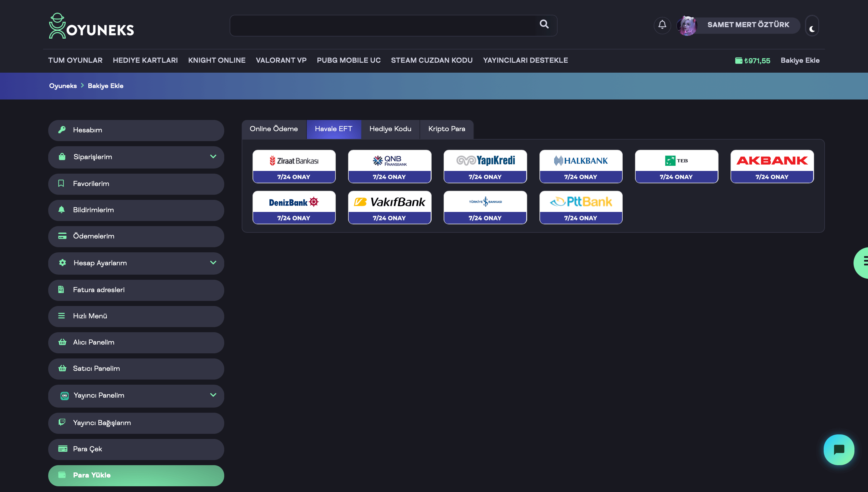Click SAMET MERT ÖZTÜRK username
Screen dimensions: 868x492
point(748,25)
